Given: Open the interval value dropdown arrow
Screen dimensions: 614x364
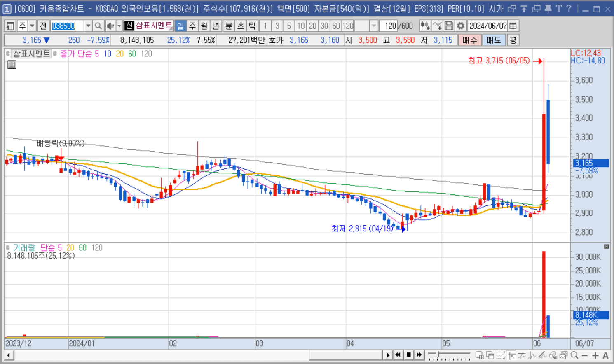Looking at the screenshot, I should 373,26.
